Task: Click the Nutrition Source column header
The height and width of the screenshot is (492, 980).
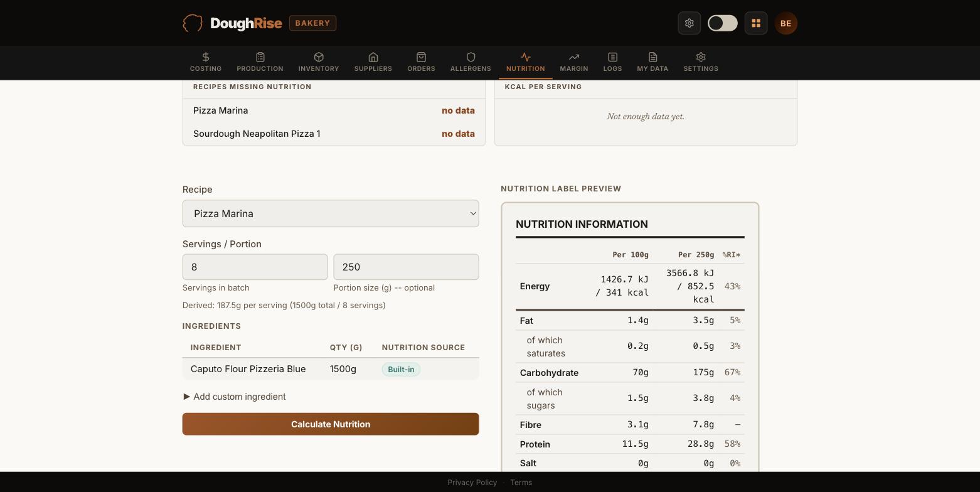Action: (x=423, y=348)
